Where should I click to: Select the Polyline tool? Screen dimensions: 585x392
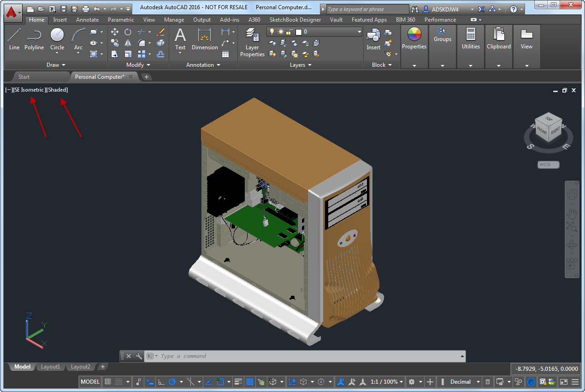coord(34,39)
